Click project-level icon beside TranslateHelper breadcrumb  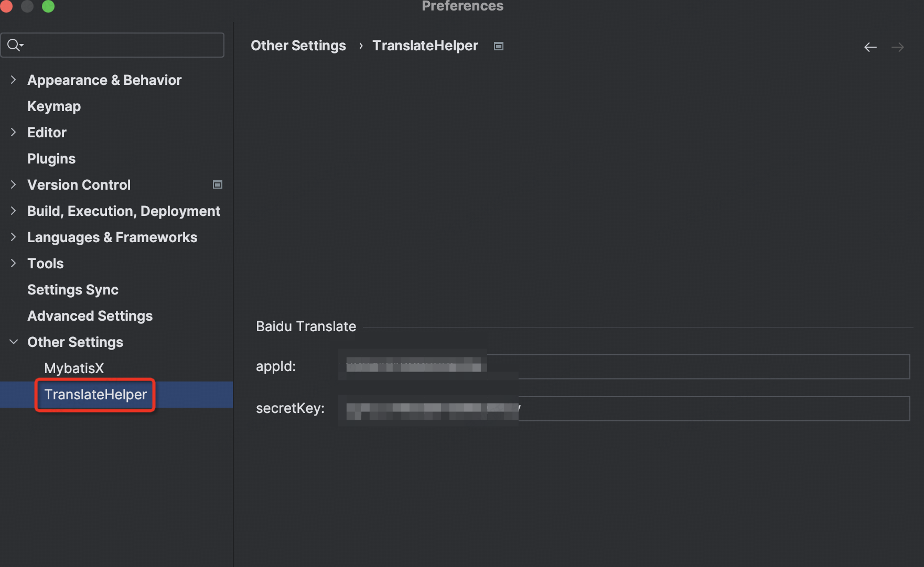click(x=499, y=46)
